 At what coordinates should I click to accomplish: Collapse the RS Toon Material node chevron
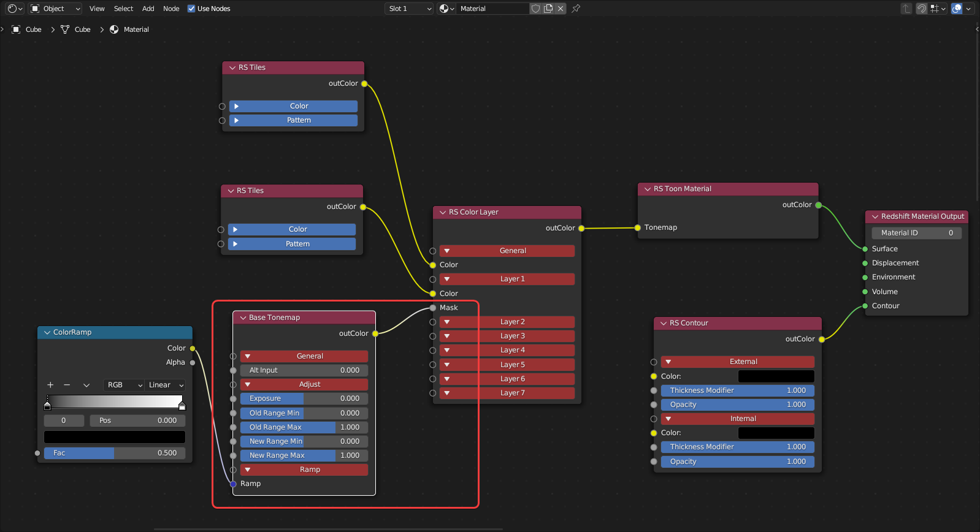[x=648, y=189]
